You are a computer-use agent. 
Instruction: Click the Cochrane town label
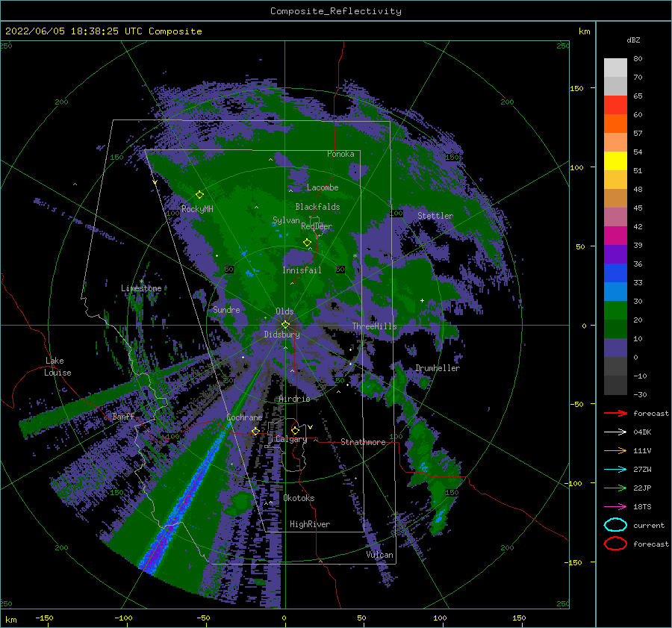tap(244, 417)
